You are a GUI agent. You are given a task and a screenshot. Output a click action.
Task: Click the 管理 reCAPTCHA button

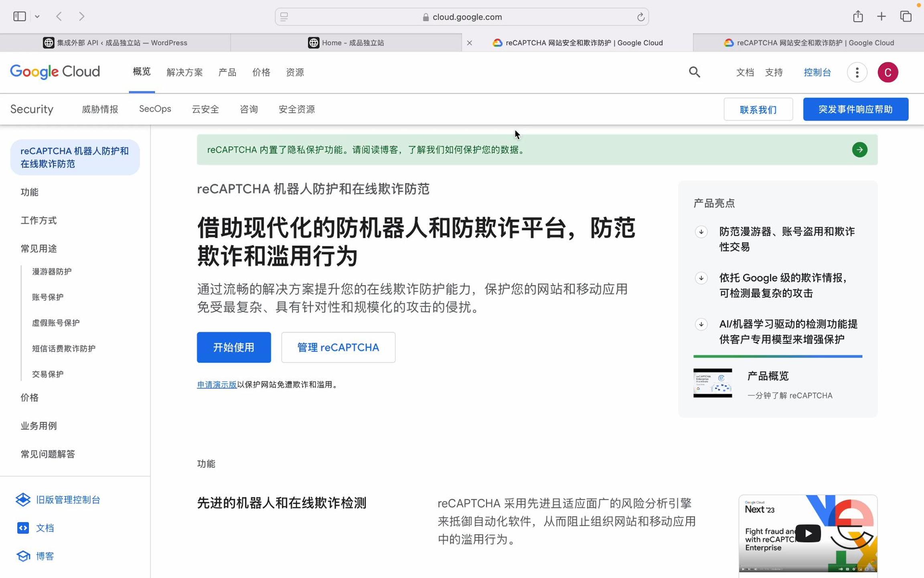pos(338,347)
